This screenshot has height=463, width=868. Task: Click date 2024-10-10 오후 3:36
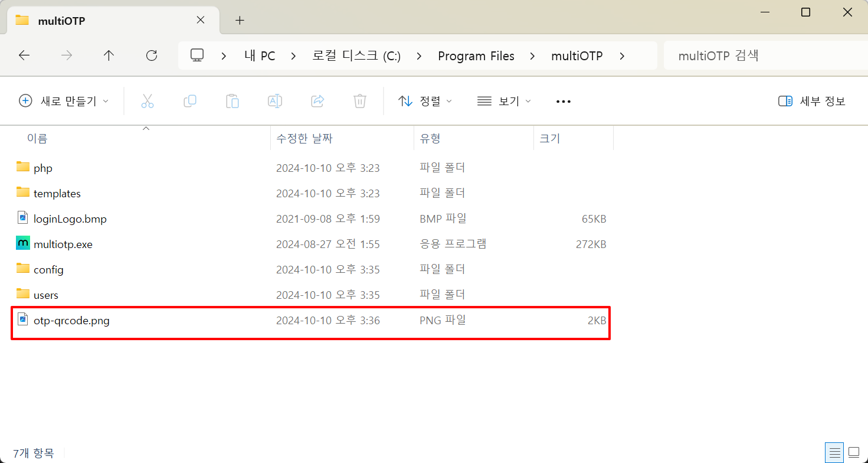(328, 321)
